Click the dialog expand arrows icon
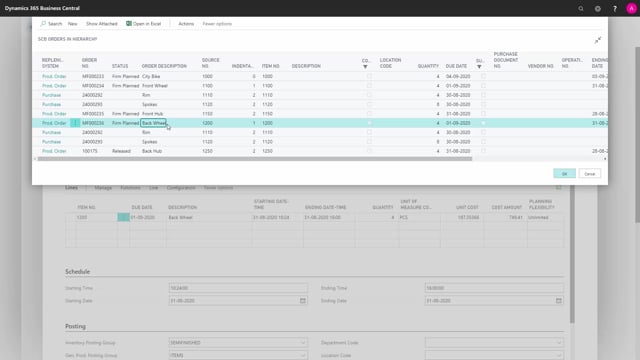Viewport: 640px width, 360px height. click(598, 40)
